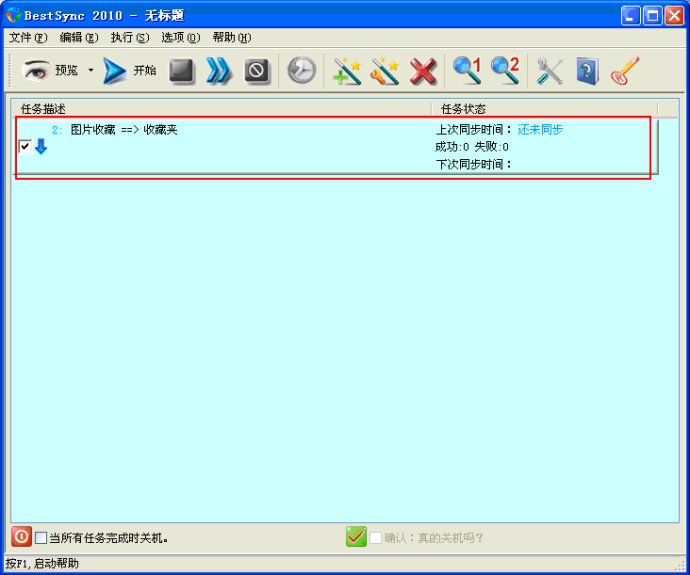Image resolution: width=690 pixels, height=575 pixels.
Task: Open the 编辑(E) menu
Action: [x=79, y=38]
